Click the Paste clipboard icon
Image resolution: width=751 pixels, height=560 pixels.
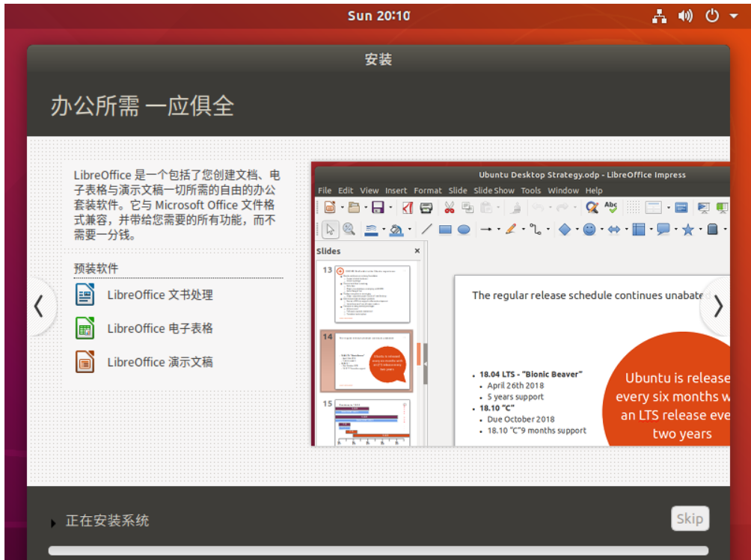pyautogui.click(x=486, y=207)
